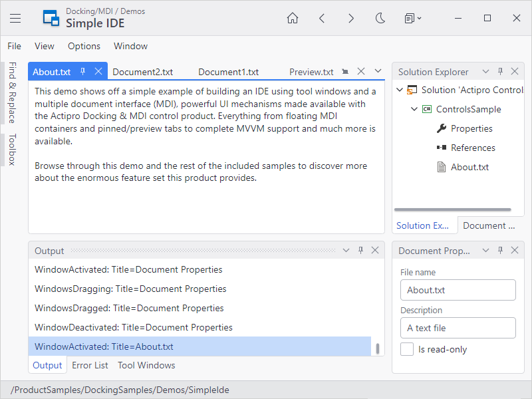The width and height of the screenshot is (532, 399).
Task: Open the Options menu
Action: (x=84, y=46)
